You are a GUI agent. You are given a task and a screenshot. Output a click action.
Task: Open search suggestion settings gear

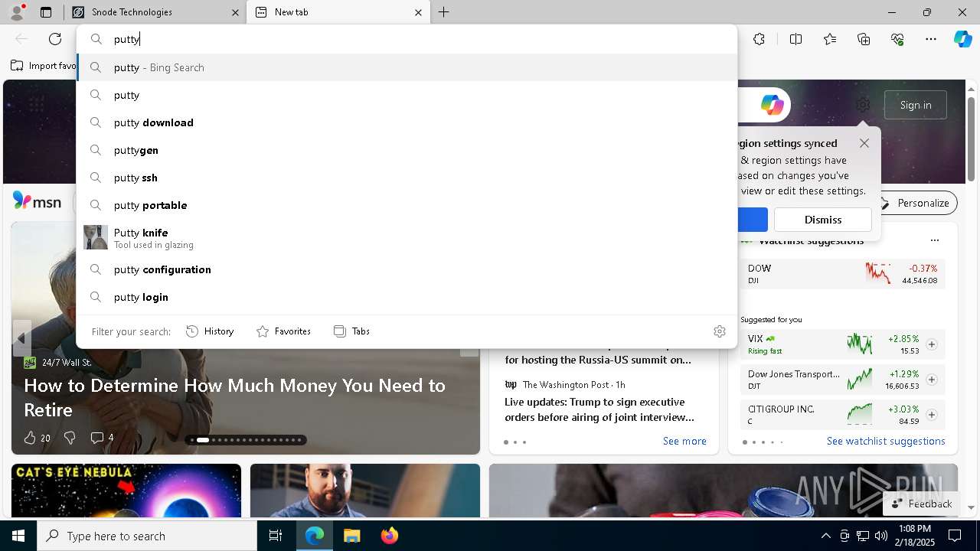pos(720,331)
